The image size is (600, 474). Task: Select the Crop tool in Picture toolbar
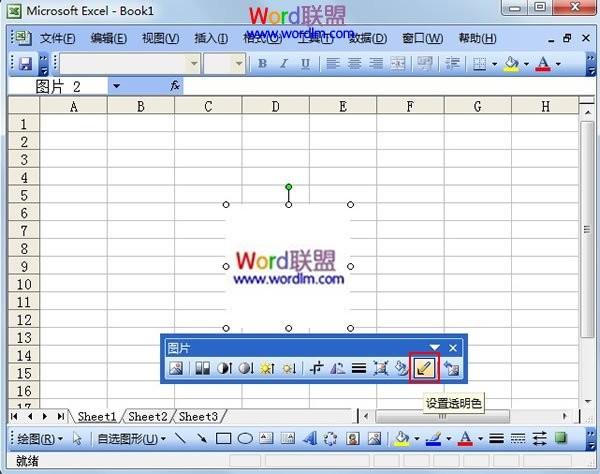316,368
